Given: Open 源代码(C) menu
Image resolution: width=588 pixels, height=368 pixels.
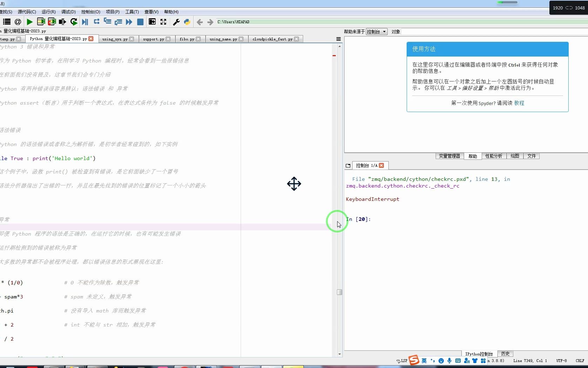Looking at the screenshot, I should pyautogui.click(x=27, y=12).
